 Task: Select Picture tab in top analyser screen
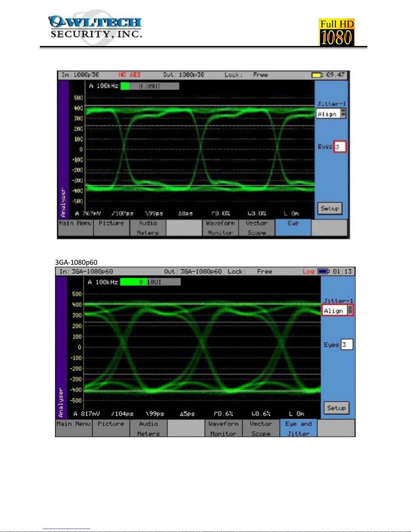coord(111,228)
